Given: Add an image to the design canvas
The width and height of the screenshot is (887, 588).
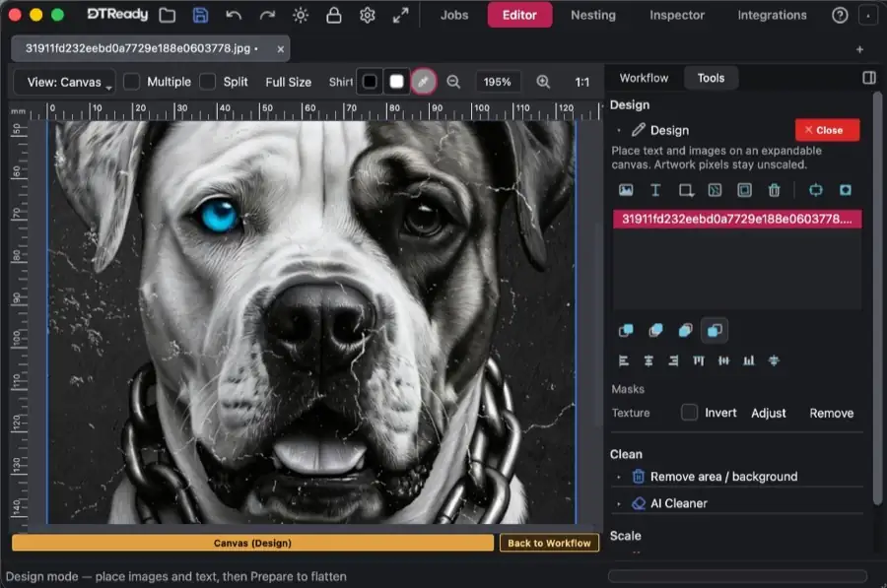Looking at the screenshot, I should pyautogui.click(x=626, y=190).
